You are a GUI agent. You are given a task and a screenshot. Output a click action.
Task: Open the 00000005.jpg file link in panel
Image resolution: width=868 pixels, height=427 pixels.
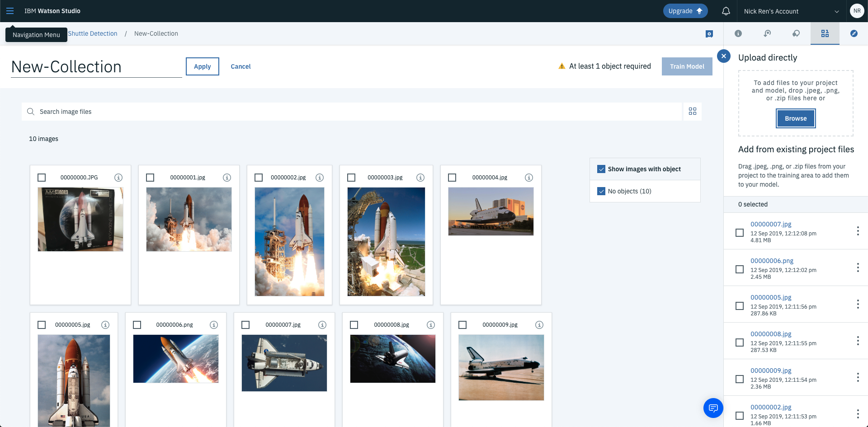(x=771, y=297)
